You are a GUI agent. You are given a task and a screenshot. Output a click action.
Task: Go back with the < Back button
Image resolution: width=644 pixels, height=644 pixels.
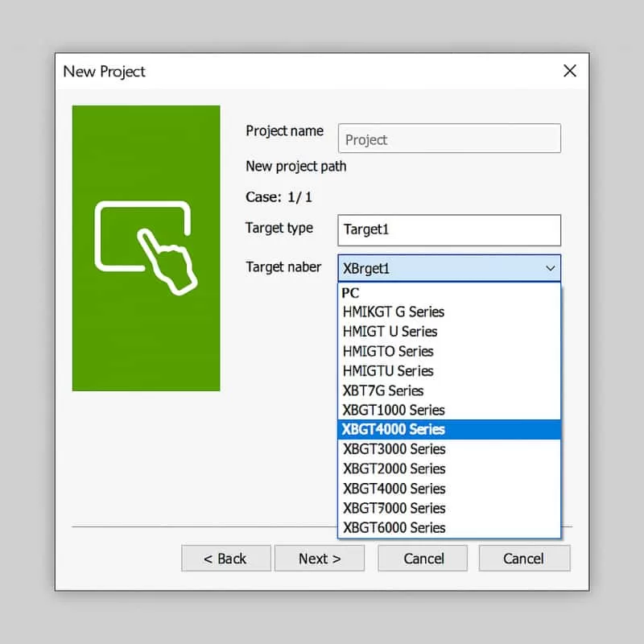(x=226, y=558)
